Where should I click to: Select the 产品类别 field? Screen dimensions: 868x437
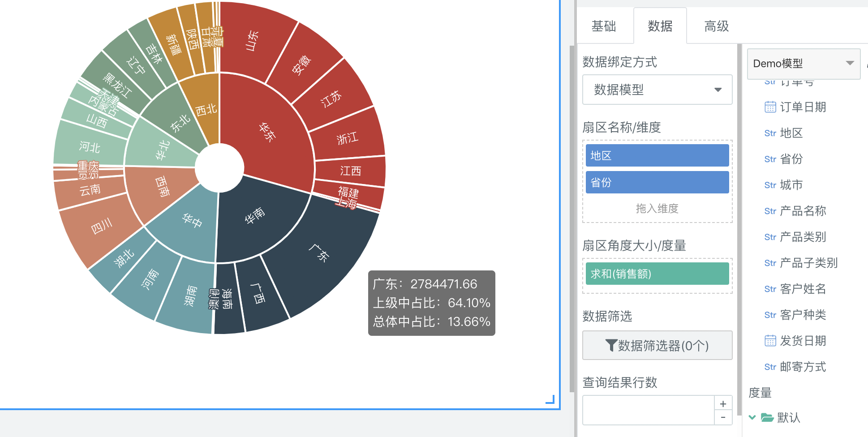tap(803, 237)
